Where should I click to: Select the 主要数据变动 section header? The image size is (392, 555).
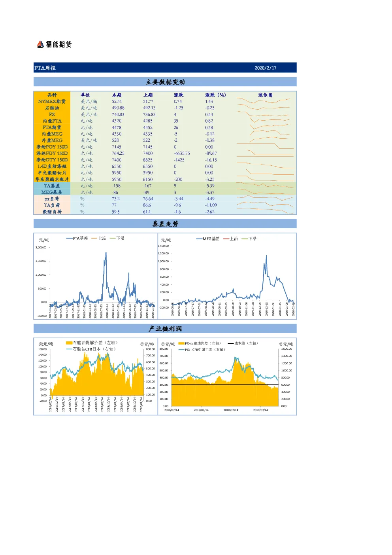coord(165,82)
